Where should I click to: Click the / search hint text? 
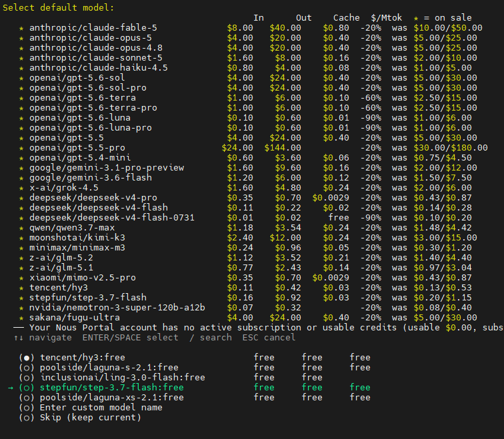(210, 338)
